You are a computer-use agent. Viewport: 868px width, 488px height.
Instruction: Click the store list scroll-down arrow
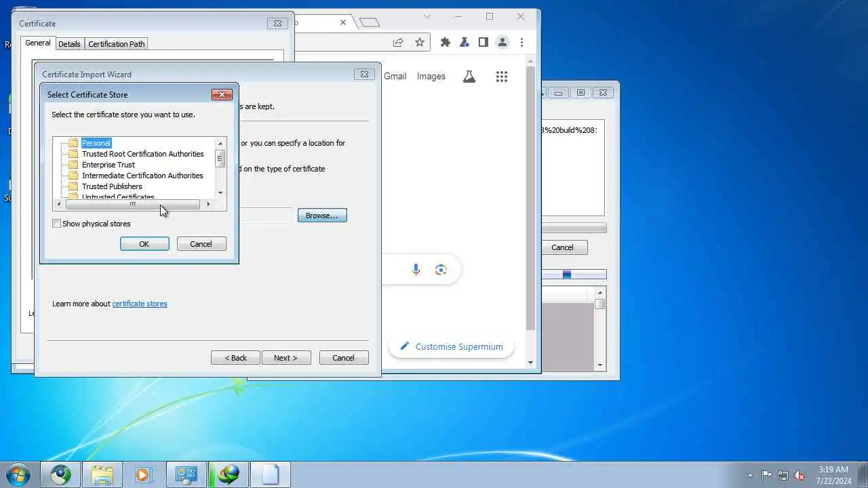(220, 193)
